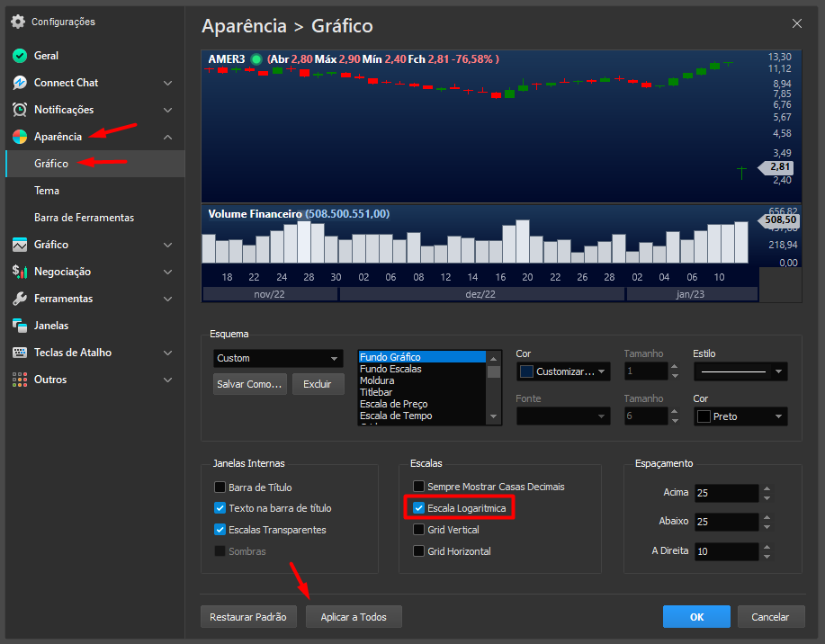Click the Notificações alarm clock icon
This screenshot has height=644, width=825.
click(x=20, y=110)
